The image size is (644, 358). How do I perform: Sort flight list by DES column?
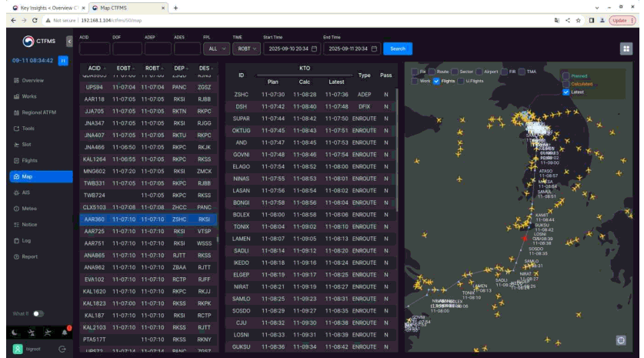pyautogui.click(x=206, y=69)
